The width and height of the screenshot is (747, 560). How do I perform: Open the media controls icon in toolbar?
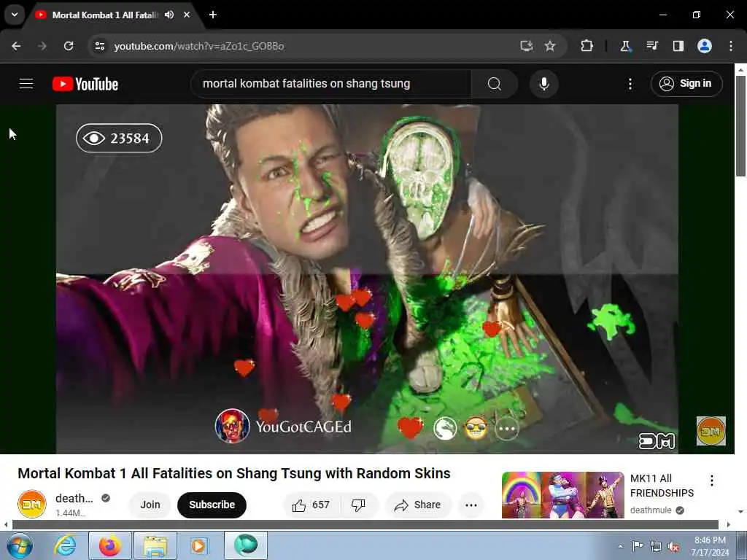click(651, 46)
